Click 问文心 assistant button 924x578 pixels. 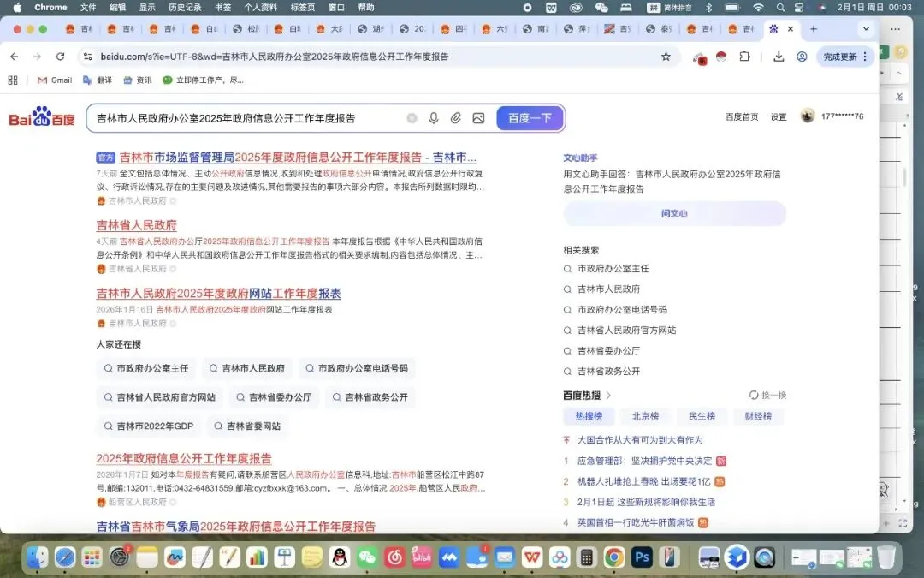(674, 213)
